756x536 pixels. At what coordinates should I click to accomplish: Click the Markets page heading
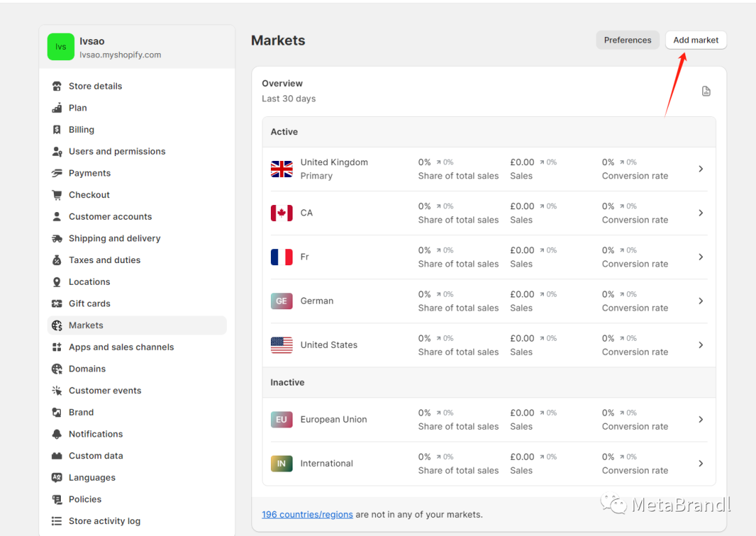(x=278, y=41)
